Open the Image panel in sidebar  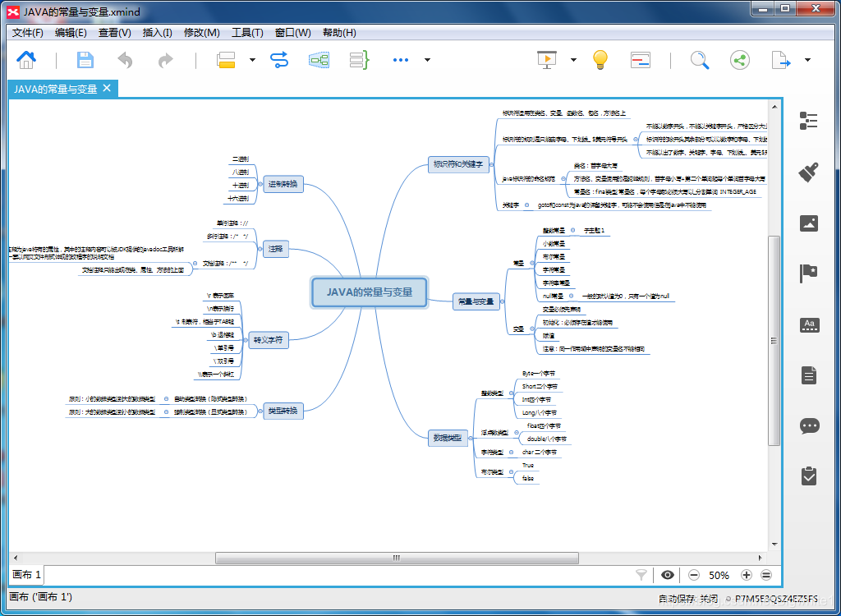pos(808,223)
